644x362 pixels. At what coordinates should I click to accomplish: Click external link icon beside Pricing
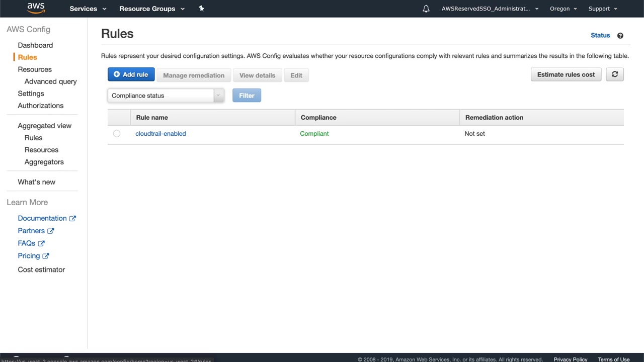pos(46,256)
